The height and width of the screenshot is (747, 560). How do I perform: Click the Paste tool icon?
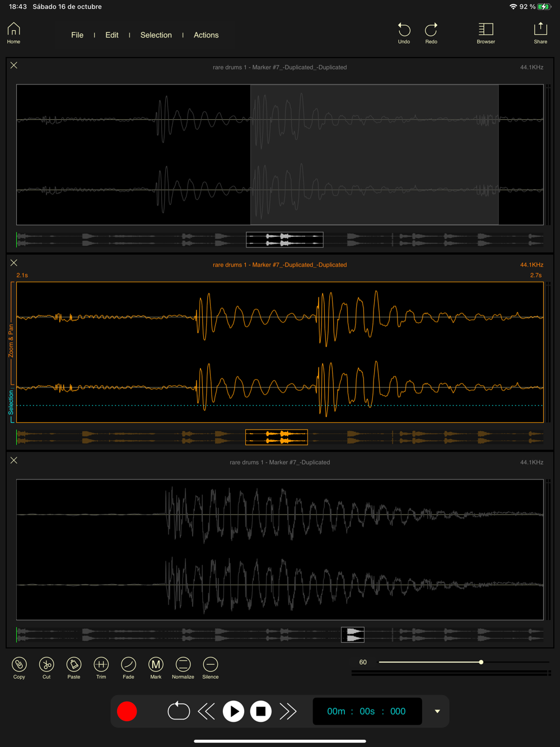pyautogui.click(x=74, y=665)
